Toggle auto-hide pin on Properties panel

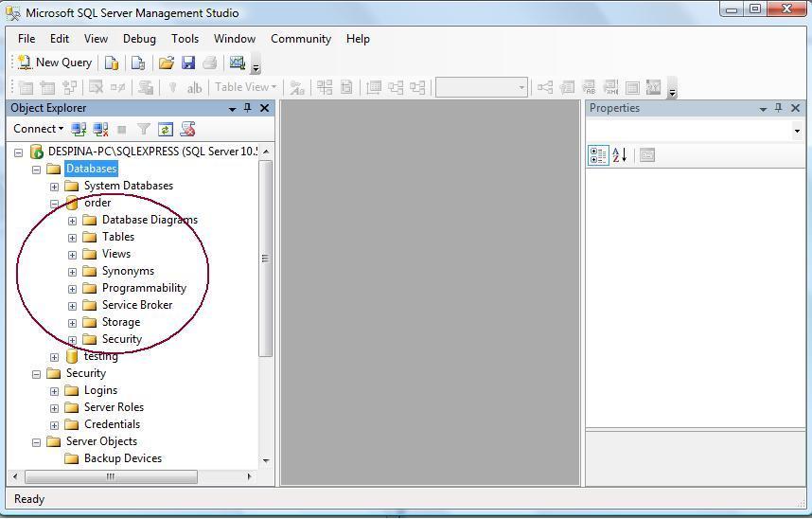[x=778, y=108]
